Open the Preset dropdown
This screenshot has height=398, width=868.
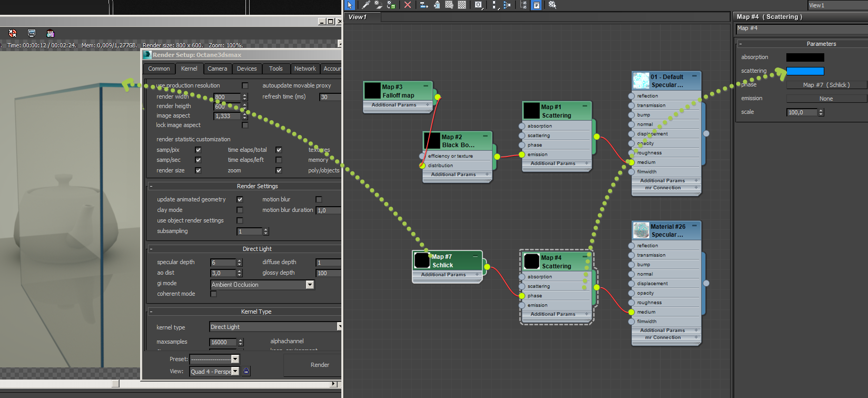(214, 359)
